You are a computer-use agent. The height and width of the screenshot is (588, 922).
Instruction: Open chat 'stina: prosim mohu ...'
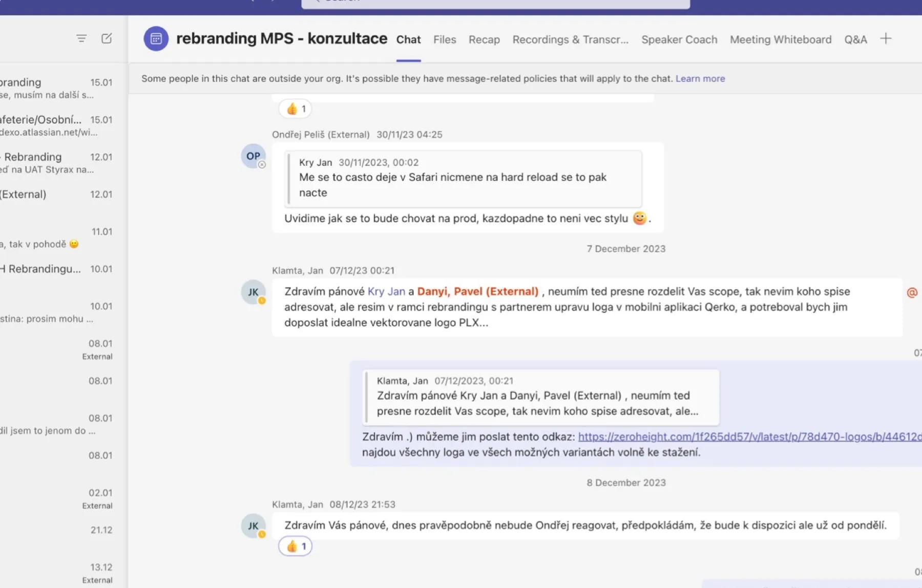click(56, 312)
